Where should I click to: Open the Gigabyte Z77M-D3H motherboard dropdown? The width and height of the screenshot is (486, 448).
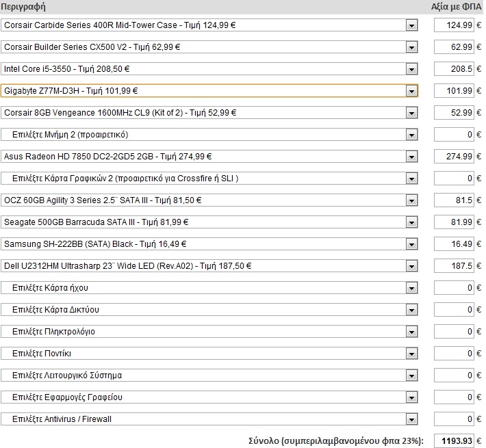tap(209, 91)
